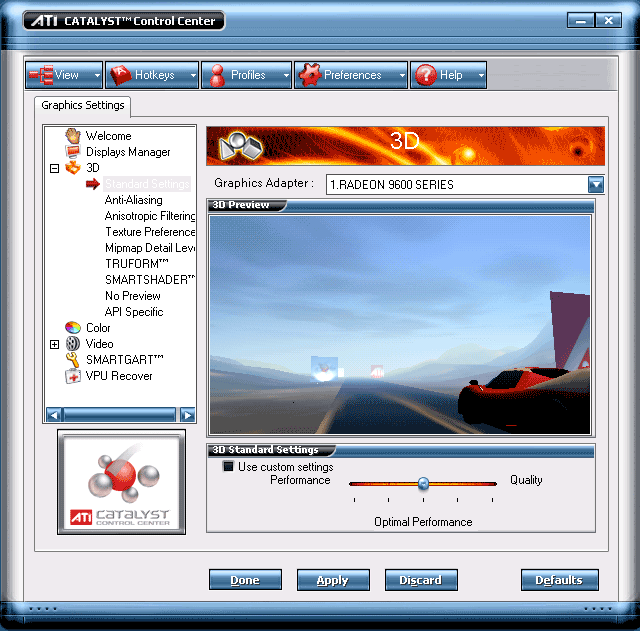The width and height of the screenshot is (640, 631).
Task: Click the 3D cube icon in tree
Action: click(73, 167)
